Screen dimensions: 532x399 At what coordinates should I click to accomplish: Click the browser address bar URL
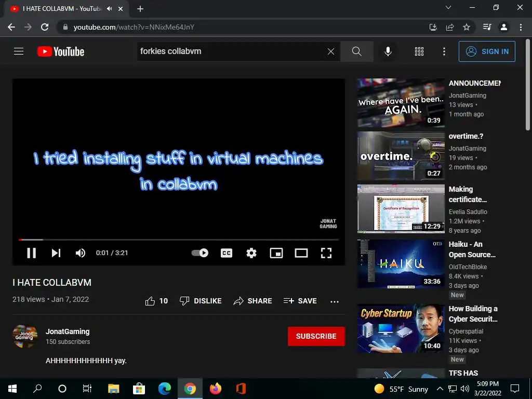point(134,27)
